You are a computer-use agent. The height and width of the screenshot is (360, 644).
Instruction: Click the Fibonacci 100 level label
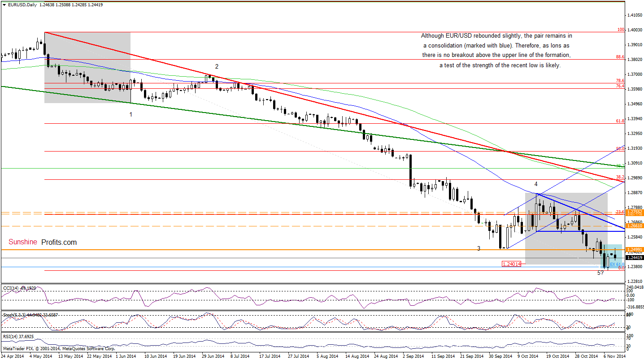[x=621, y=30]
